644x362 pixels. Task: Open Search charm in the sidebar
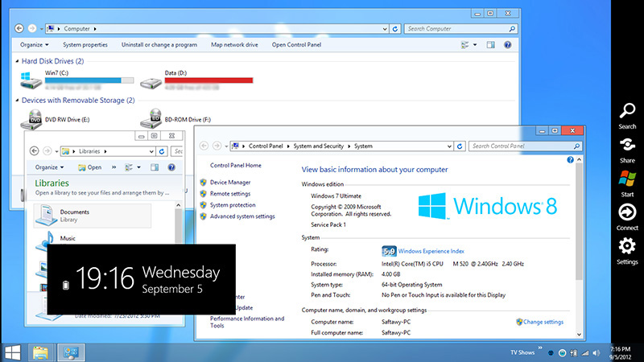tap(627, 116)
